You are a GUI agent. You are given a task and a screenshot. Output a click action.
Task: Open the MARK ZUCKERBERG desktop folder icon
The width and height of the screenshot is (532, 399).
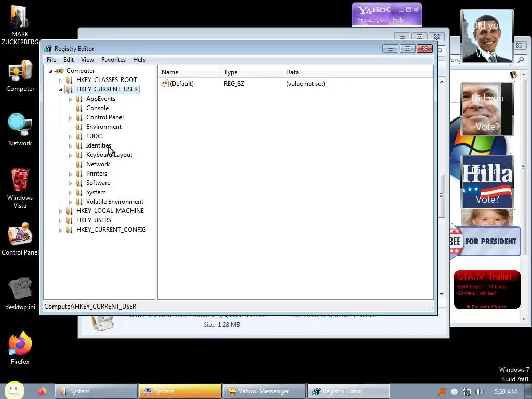(x=20, y=17)
